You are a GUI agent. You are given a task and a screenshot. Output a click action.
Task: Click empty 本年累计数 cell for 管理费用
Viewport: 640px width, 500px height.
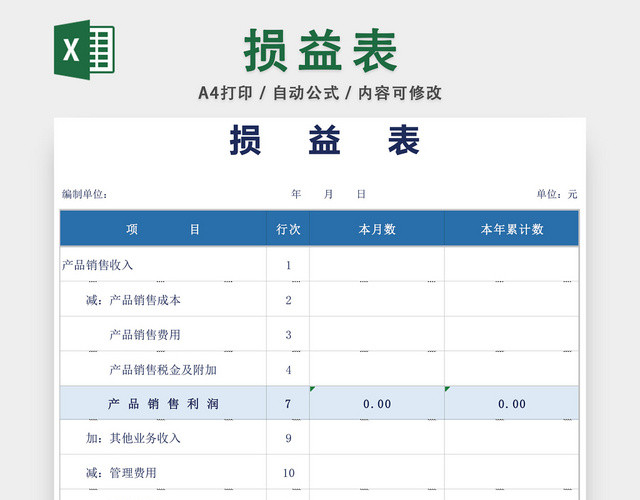coord(512,472)
